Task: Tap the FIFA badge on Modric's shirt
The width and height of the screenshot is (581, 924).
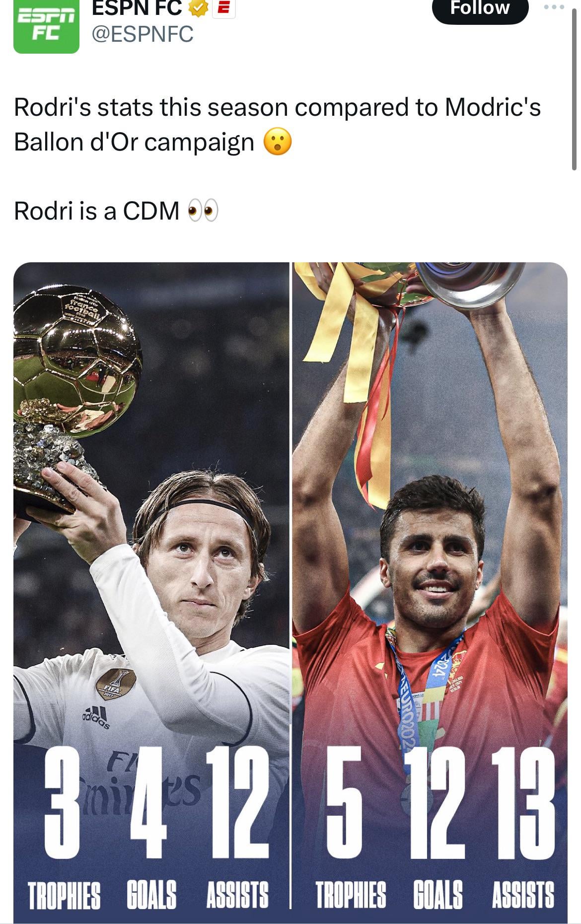Action: click(116, 685)
